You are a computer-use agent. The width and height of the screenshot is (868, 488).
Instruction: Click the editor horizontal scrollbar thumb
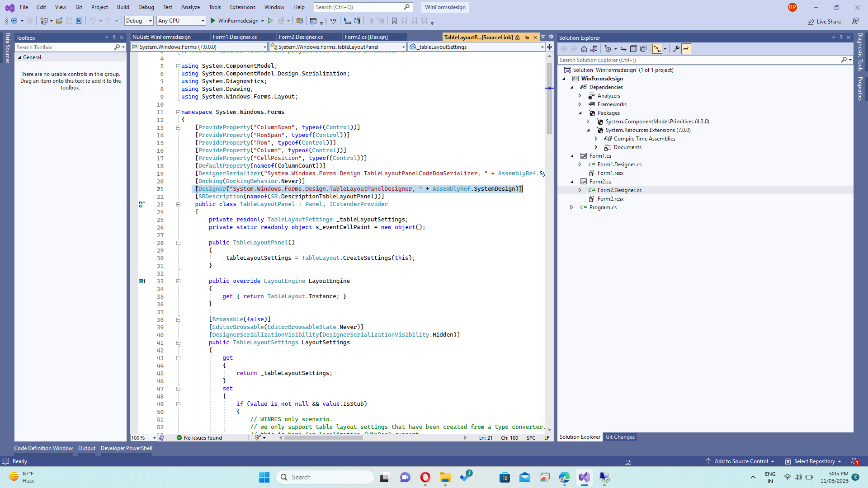coord(323,438)
